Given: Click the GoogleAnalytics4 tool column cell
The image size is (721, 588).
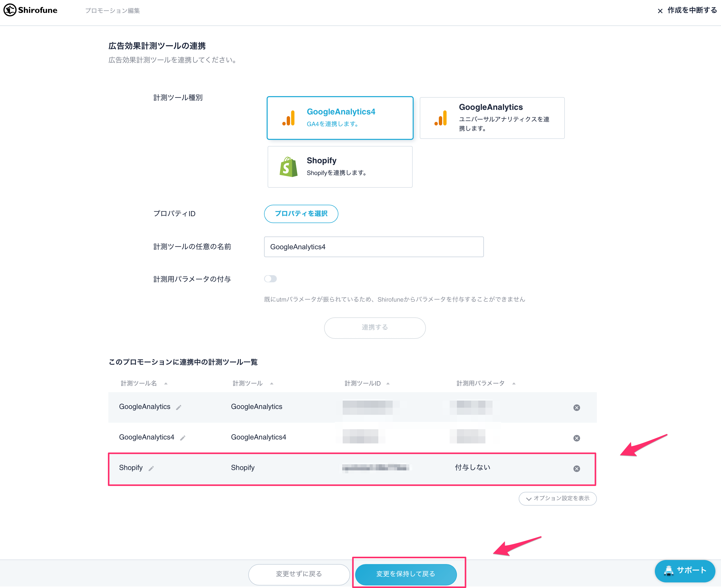Looking at the screenshot, I should point(258,437).
